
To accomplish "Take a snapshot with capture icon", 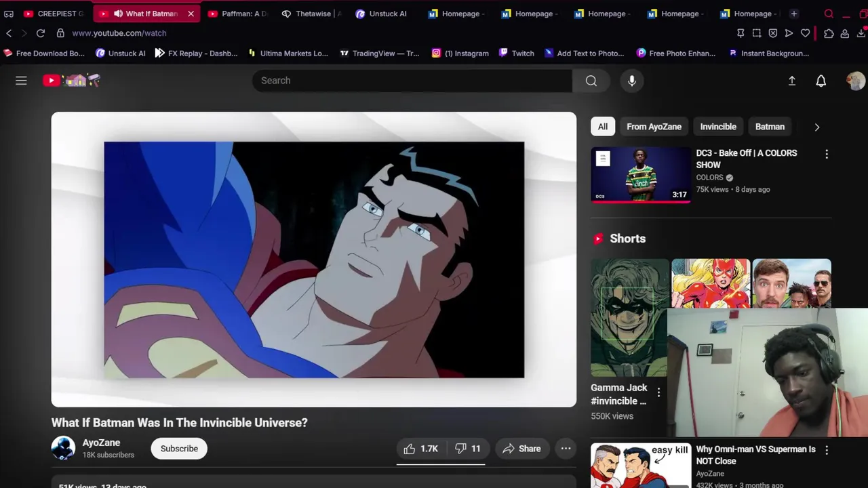I will point(757,33).
